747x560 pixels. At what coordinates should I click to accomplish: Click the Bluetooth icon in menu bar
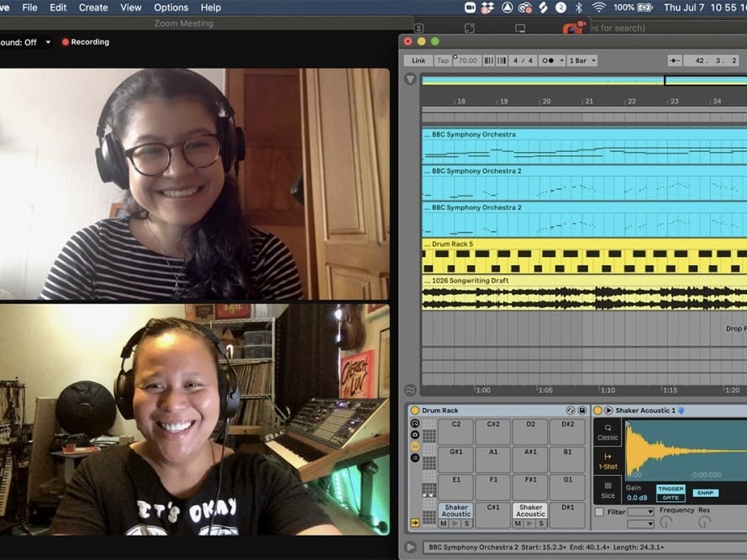coord(579,8)
